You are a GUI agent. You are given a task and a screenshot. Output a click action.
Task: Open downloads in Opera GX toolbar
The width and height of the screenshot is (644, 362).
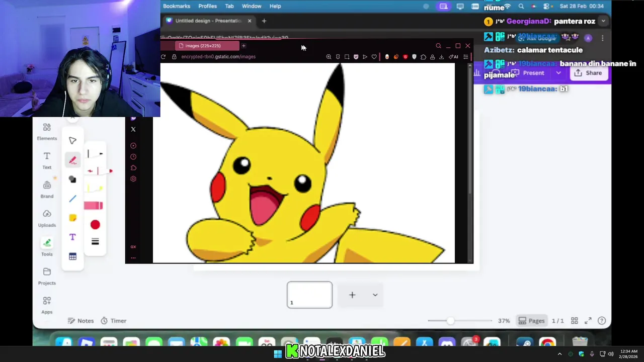441,57
